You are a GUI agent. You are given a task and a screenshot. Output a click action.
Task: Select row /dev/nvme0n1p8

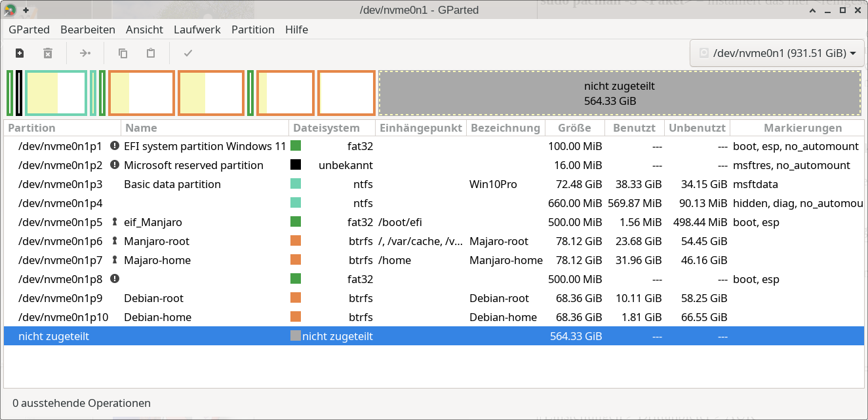433,279
